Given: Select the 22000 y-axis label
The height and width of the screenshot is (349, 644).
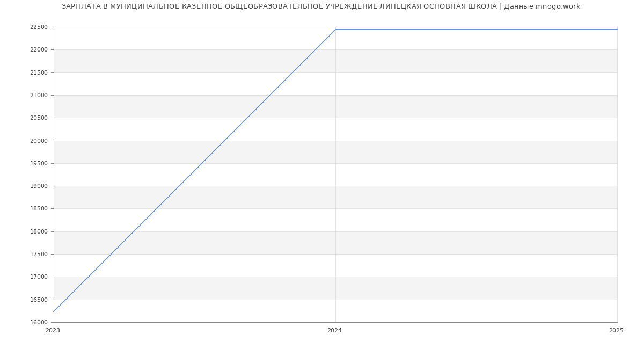Looking at the screenshot, I should (39, 50).
